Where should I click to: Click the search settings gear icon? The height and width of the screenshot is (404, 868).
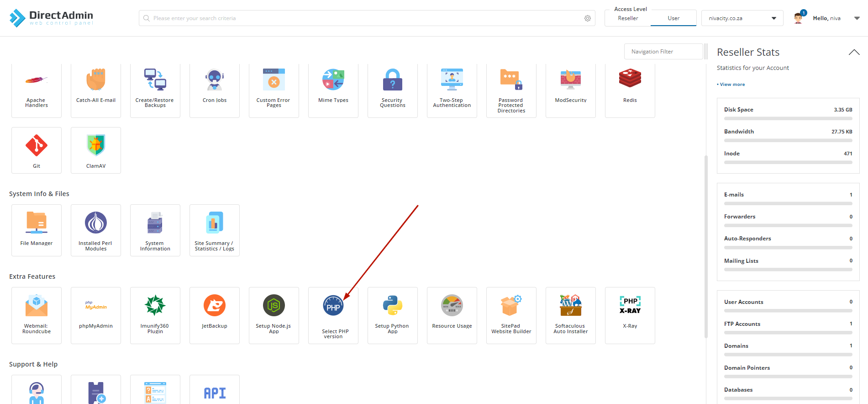[x=587, y=18]
